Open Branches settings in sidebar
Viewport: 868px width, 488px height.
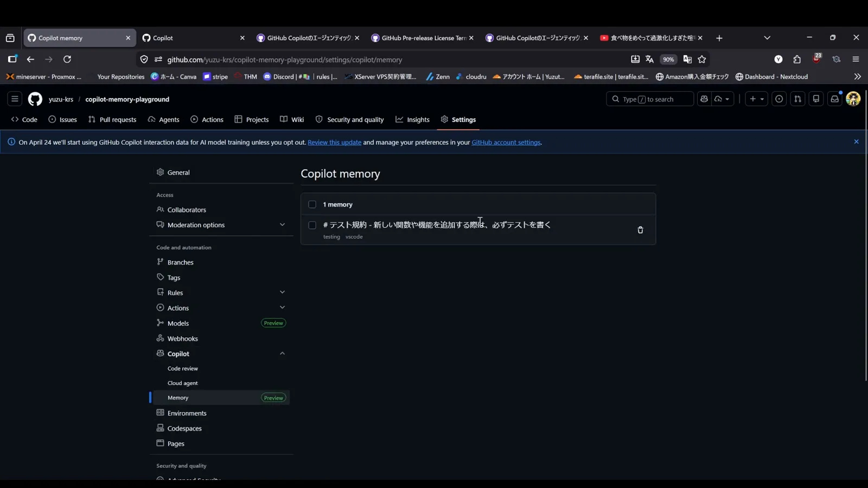pyautogui.click(x=221, y=262)
